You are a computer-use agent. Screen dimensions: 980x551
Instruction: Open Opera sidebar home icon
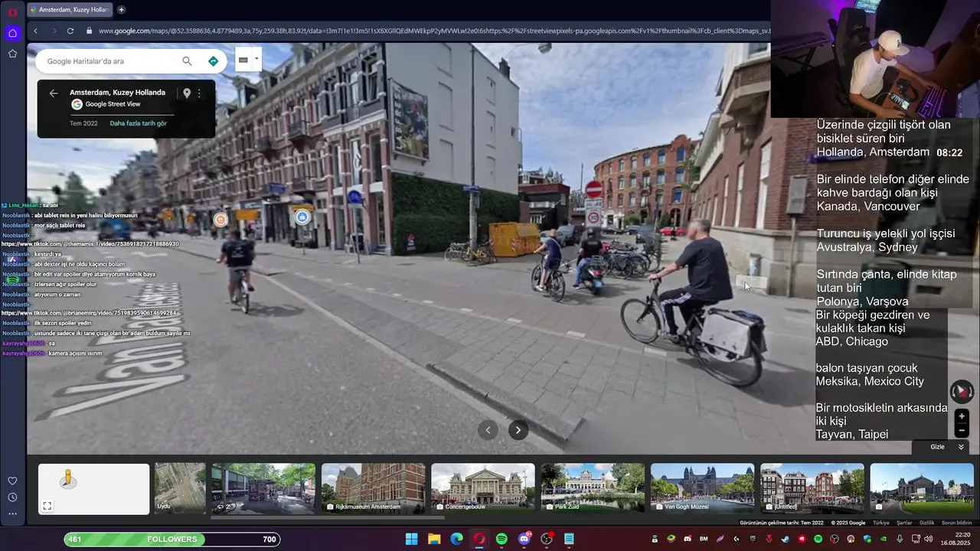(12, 33)
